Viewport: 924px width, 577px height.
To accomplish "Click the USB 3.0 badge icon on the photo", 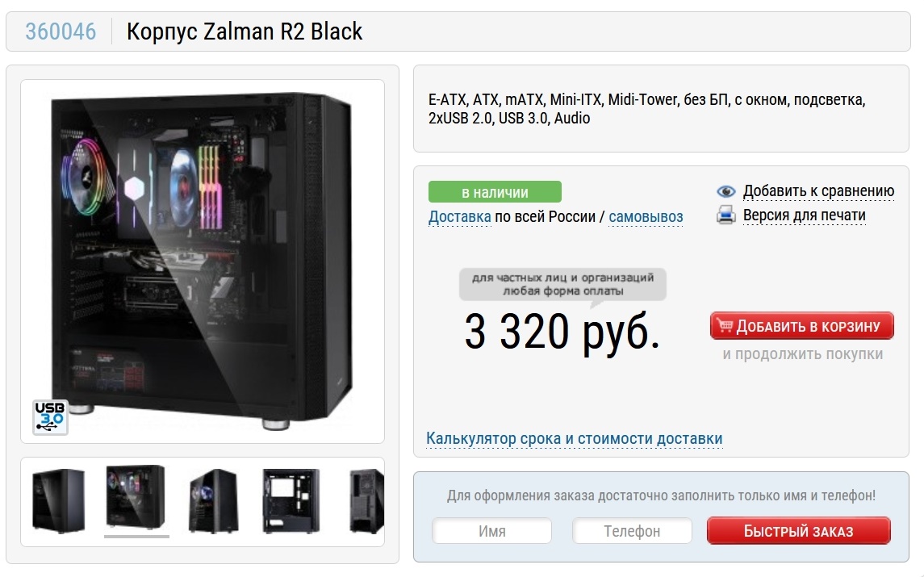I will [x=50, y=417].
